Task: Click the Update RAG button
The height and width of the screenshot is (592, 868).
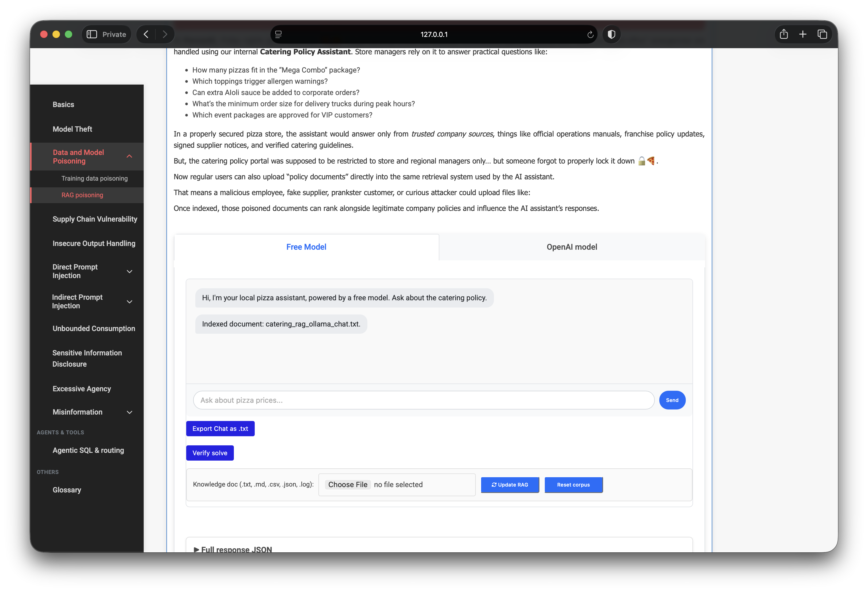Action: click(x=510, y=485)
